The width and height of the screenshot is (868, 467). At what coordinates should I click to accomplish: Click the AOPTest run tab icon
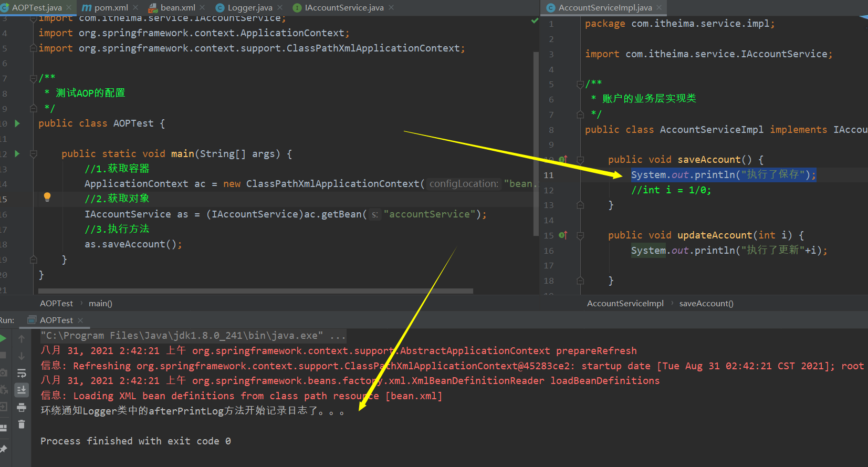(x=32, y=320)
